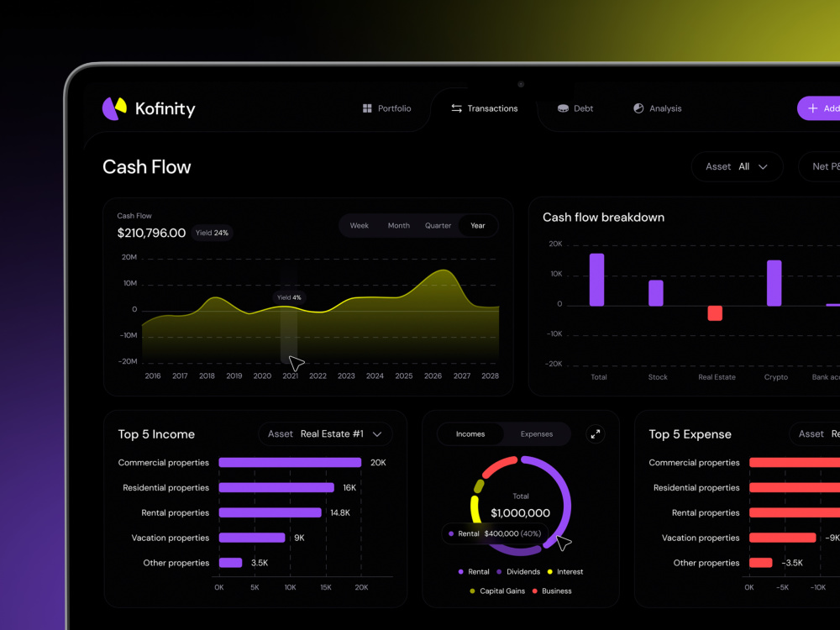Open the Portfolio tab

pos(386,108)
